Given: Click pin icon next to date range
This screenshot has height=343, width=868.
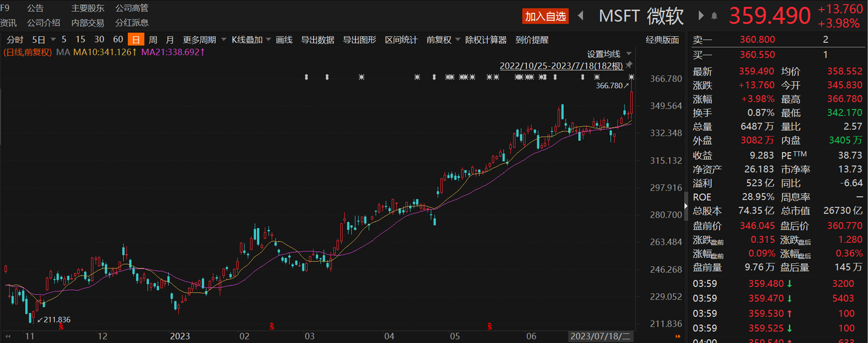Looking at the screenshot, I should 629,65.
